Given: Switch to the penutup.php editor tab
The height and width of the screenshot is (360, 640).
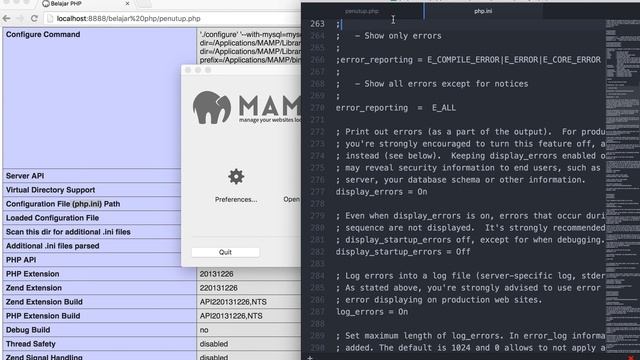Looking at the screenshot, I should coord(362,11).
